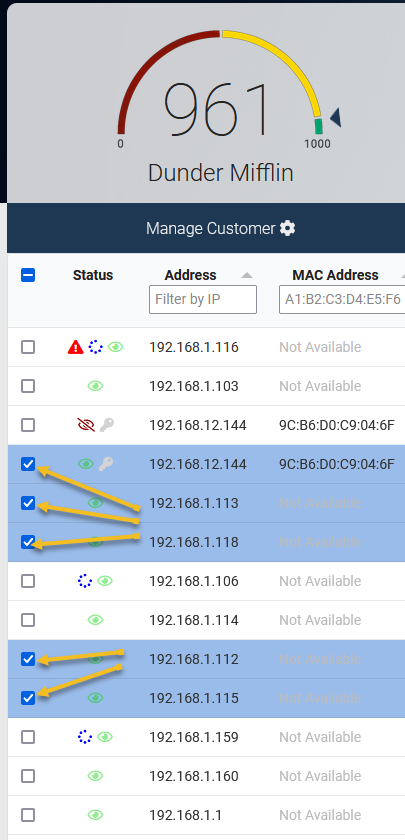Viewport: 405px width, 840px height.
Task: Select the address 192.168.1.1
Action: tap(185, 815)
